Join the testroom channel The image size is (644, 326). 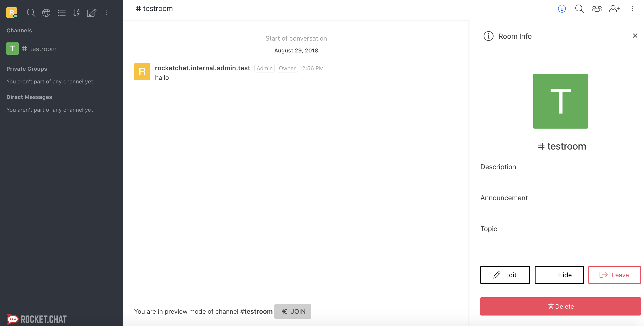pyautogui.click(x=293, y=311)
